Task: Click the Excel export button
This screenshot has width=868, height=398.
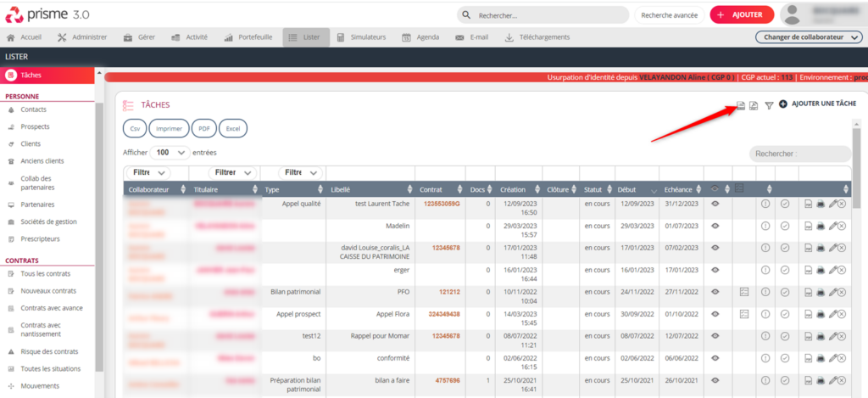Action: (x=232, y=128)
